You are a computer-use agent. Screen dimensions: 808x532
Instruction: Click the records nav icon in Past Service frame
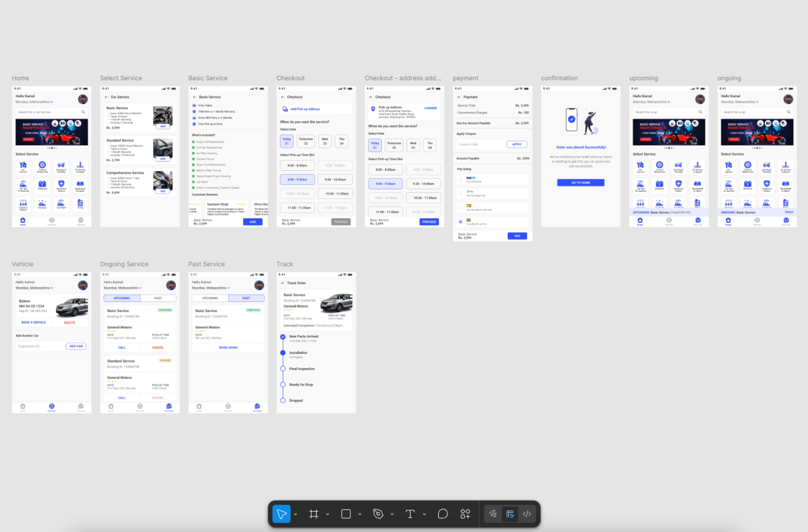tap(257, 407)
